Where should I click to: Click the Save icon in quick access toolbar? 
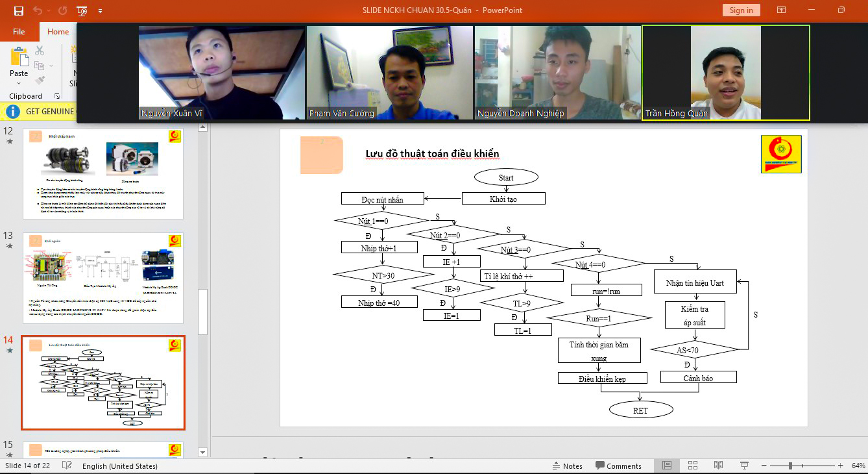click(19, 10)
